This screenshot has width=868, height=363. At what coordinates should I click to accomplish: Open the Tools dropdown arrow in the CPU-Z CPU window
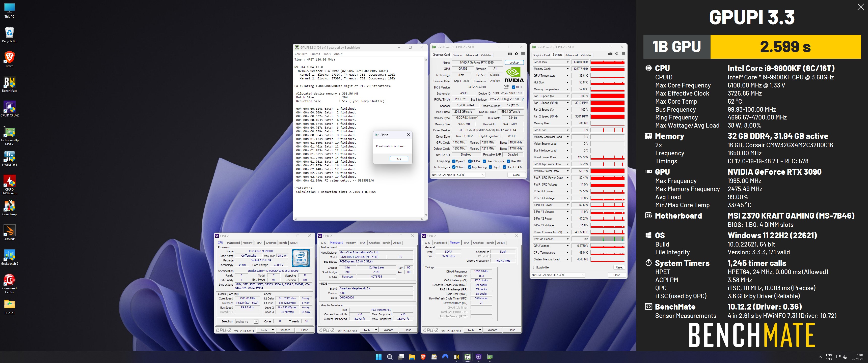click(x=273, y=330)
